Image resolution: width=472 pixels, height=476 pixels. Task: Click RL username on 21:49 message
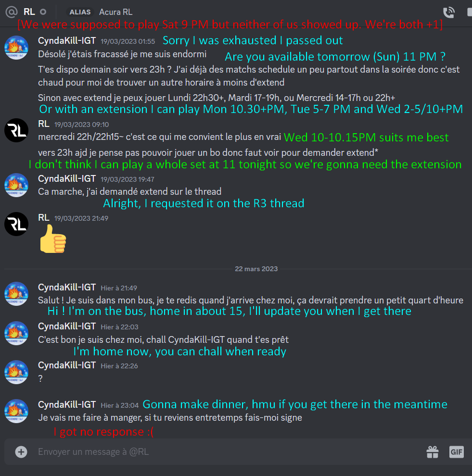44,218
